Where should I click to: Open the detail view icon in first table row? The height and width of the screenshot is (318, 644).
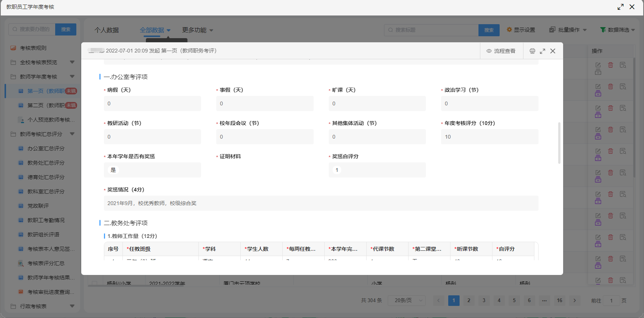point(623,65)
